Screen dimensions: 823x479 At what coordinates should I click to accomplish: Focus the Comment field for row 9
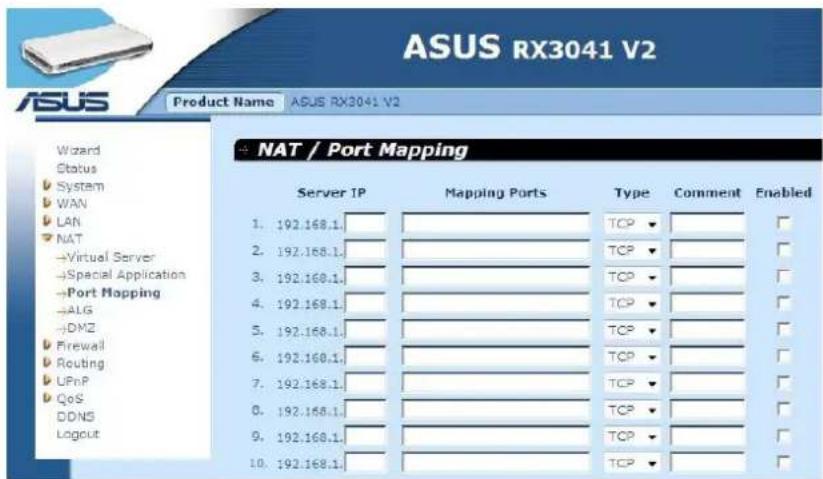pos(708,437)
